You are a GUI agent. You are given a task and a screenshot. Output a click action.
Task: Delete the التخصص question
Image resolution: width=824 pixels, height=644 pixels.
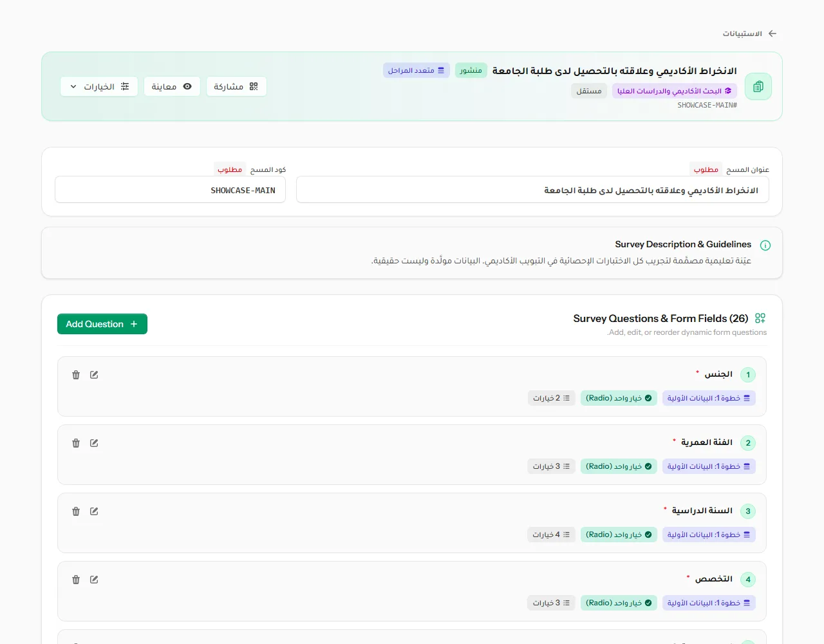pos(76,580)
